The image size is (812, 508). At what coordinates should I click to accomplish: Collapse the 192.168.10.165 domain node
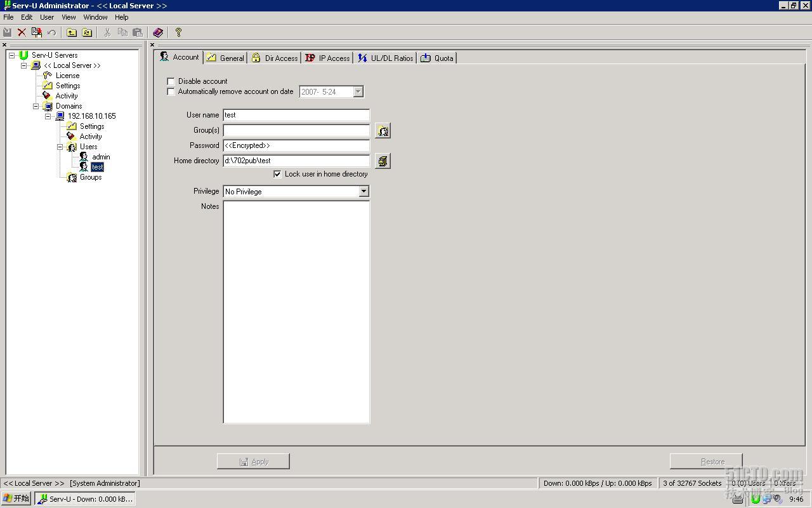[48, 116]
